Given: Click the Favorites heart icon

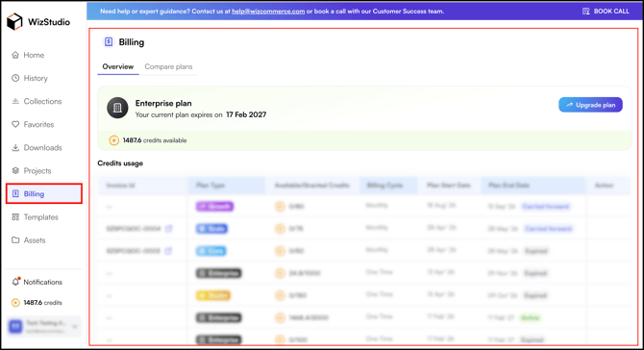Looking at the screenshot, I should pyautogui.click(x=15, y=124).
